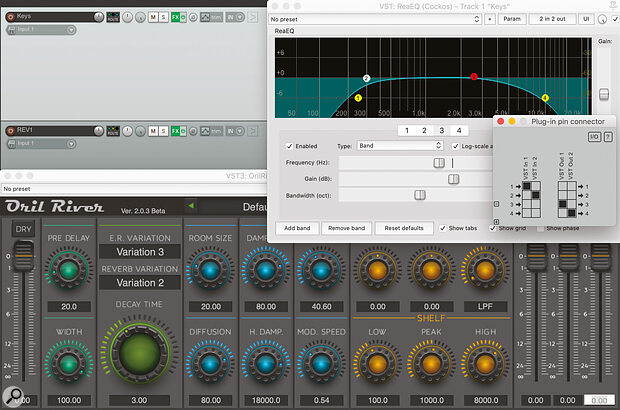Open the REV1 track FX chain
The height and width of the screenshot is (410, 620).
(175, 131)
